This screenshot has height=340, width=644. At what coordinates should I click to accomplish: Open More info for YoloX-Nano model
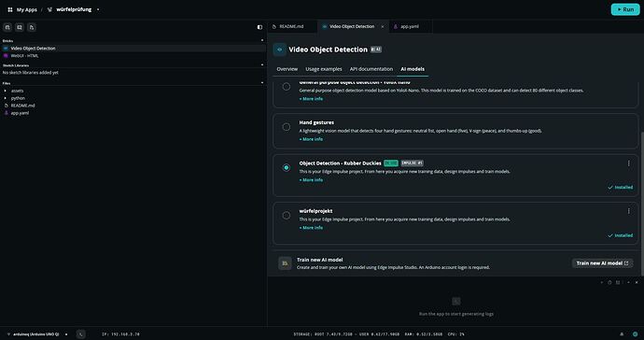point(311,99)
